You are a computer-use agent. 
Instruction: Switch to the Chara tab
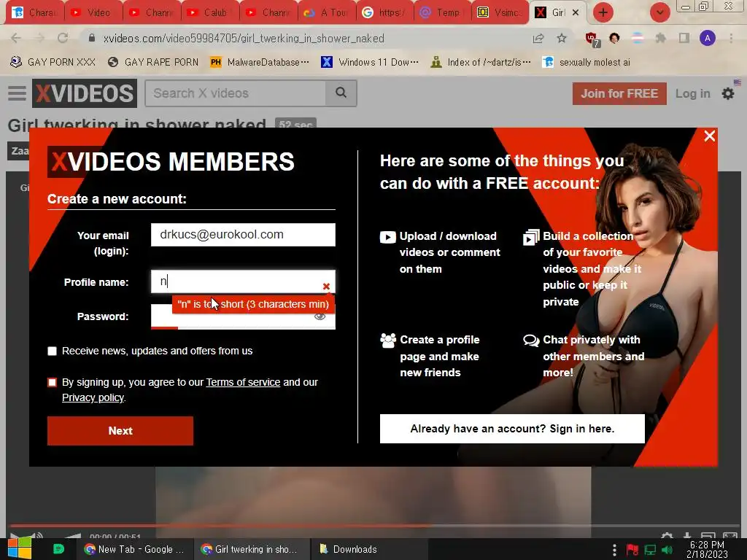35,13
